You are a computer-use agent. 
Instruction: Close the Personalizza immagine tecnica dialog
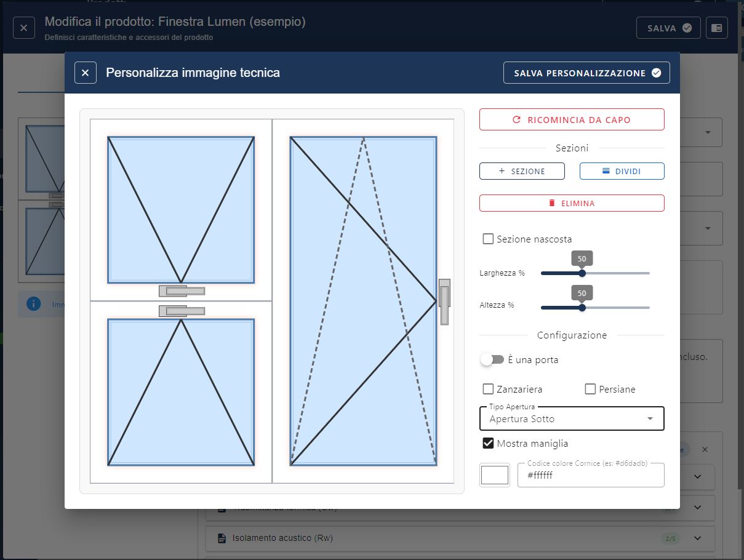click(x=86, y=73)
